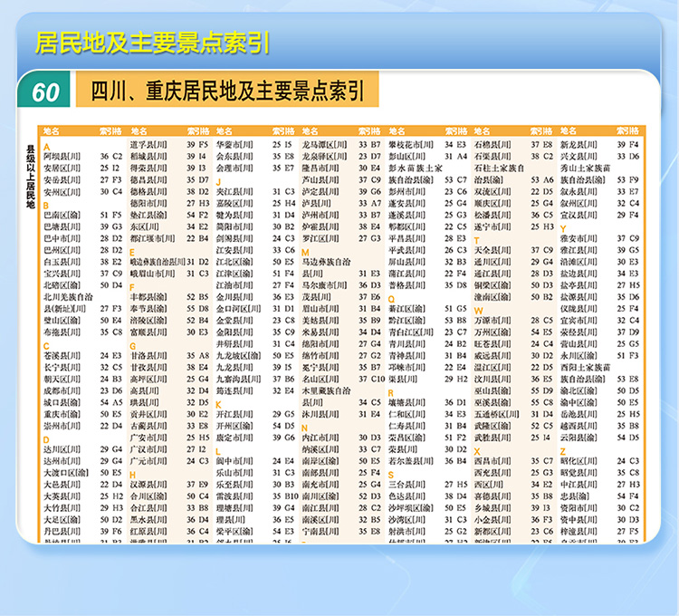Click the page number 60 badge
Screen dimensions: 679x616
pyautogui.click(x=46, y=92)
